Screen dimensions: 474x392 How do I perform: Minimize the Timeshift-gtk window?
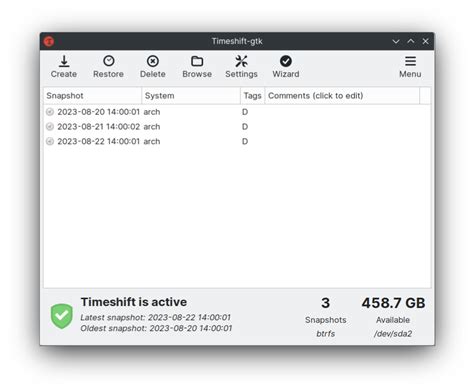[396, 41]
